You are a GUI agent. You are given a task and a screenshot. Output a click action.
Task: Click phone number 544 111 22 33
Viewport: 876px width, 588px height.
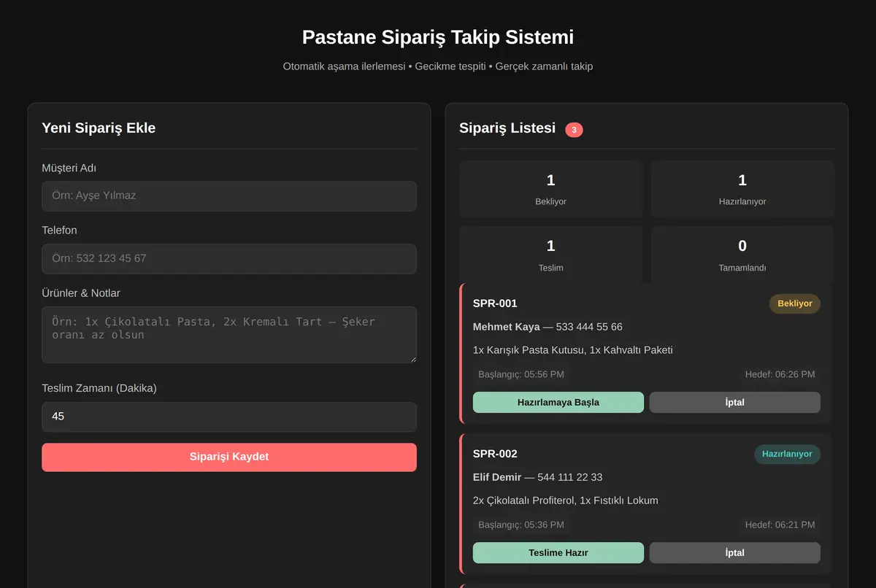[570, 477]
